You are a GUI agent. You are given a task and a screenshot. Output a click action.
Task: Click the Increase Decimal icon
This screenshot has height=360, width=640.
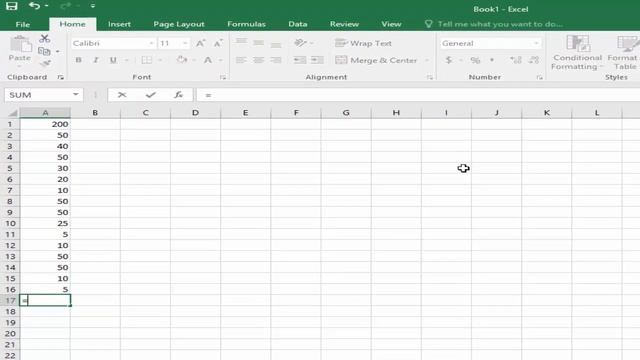pyautogui.click(x=516, y=60)
